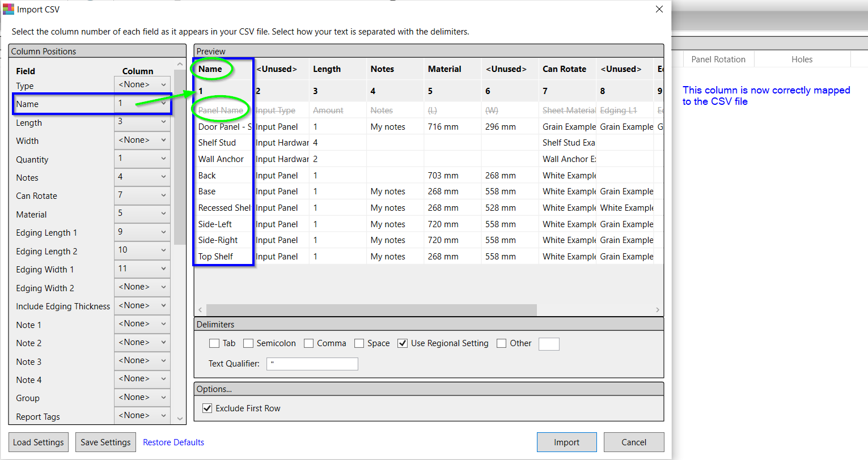Screen dimensions: 868x460
Task: Toggle the Exclude First Row checkbox
Action: [208, 408]
